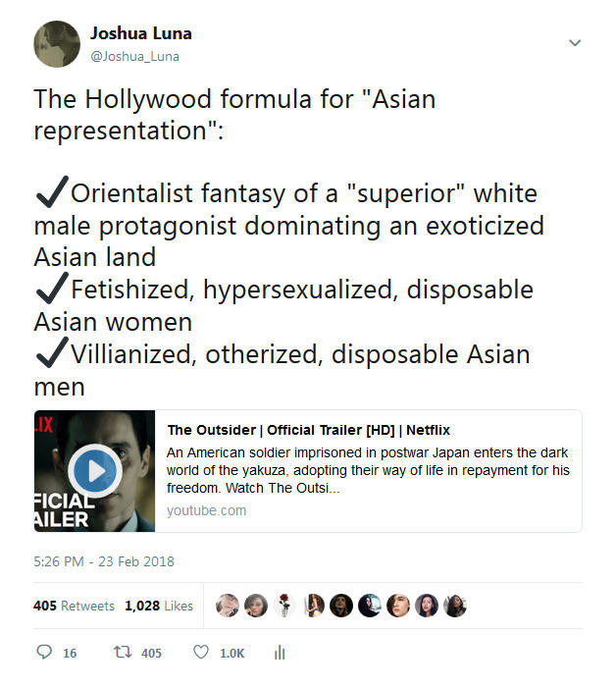Click the second liker avatar
Viewport: 616px width, 688px height.
(x=256, y=606)
